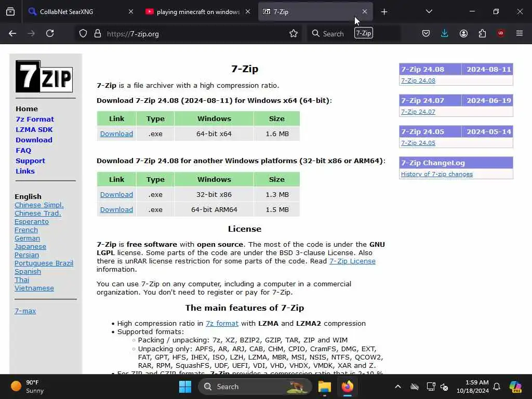Focus the Firefox Search box
The image size is (532, 399).
353,34
